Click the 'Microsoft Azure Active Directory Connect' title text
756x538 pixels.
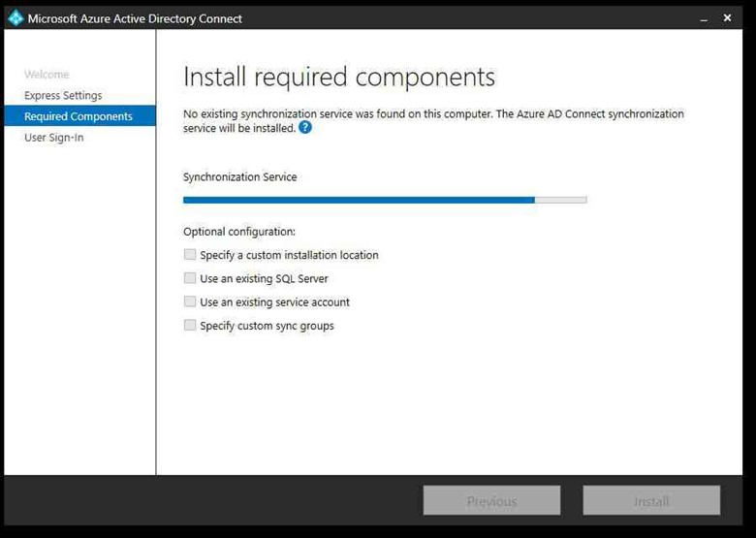tap(135, 18)
